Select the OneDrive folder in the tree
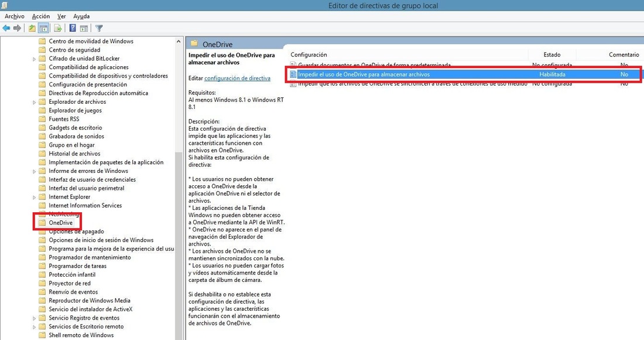The image size is (644, 340). point(61,223)
